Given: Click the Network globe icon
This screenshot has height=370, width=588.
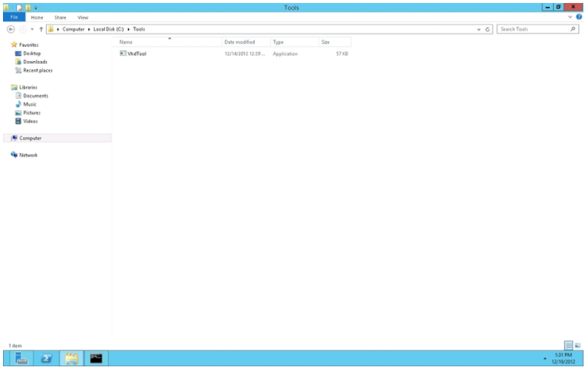Looking at the screenshot, I should [14, 155].
